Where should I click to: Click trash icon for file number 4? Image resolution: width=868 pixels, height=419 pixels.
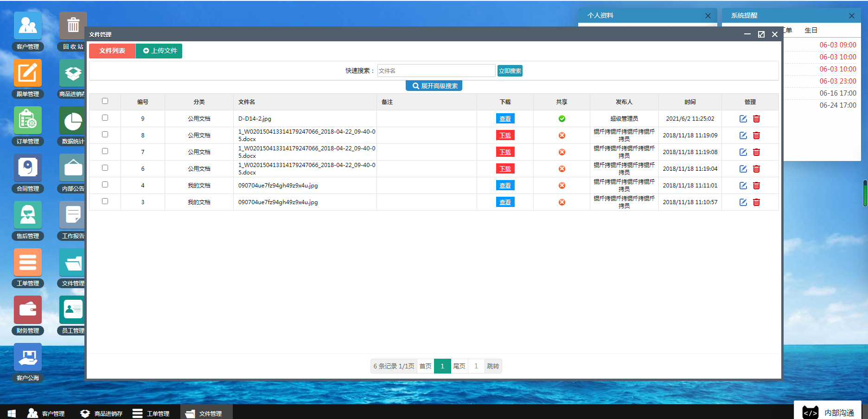click(757, 186)
